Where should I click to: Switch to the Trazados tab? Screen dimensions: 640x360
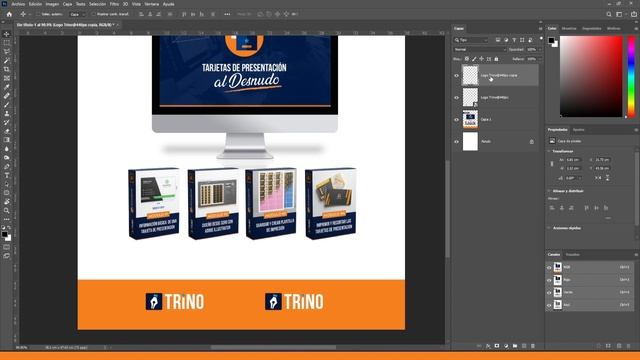(x=573, y=255)
